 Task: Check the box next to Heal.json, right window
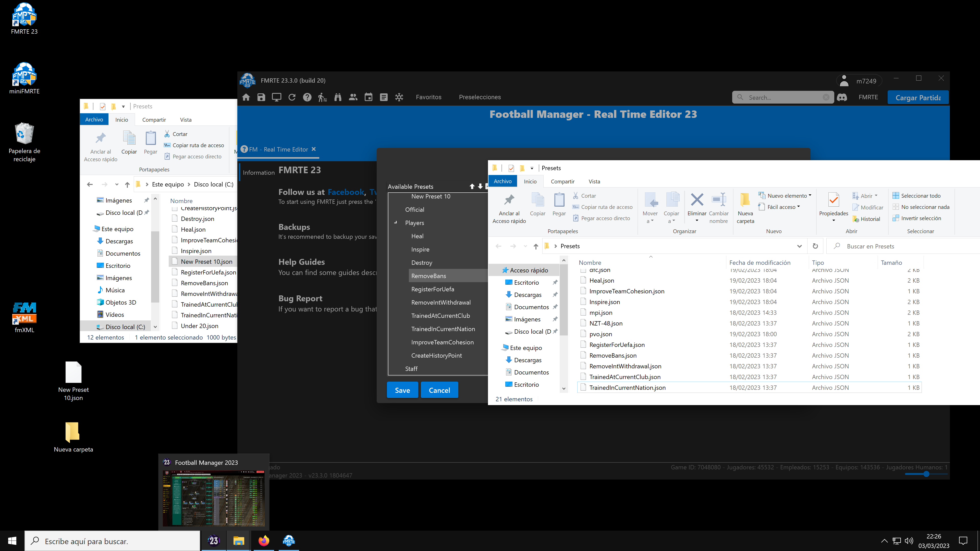point(583,280)
